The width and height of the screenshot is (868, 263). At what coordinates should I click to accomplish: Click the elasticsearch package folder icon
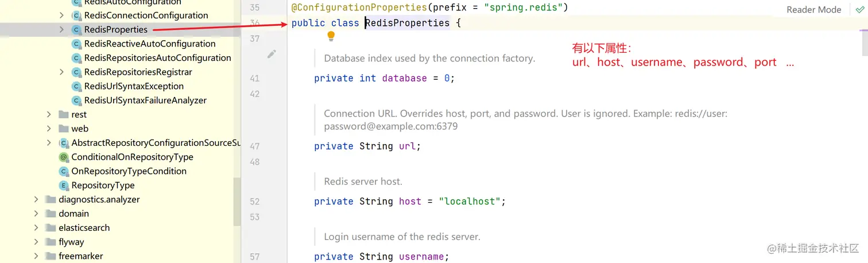(51, 228)
